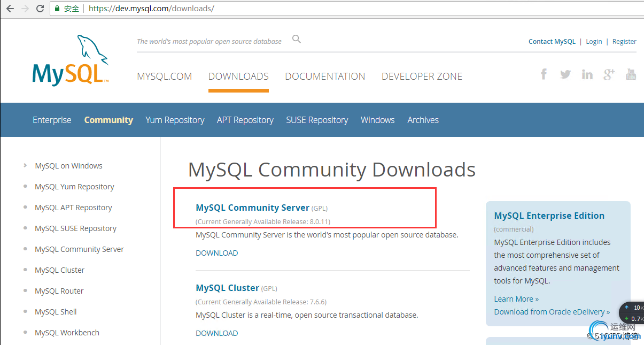Open MySQL on Windows in sidebar
This screenshot has width=644, height=345.
(x=68, y=166)
